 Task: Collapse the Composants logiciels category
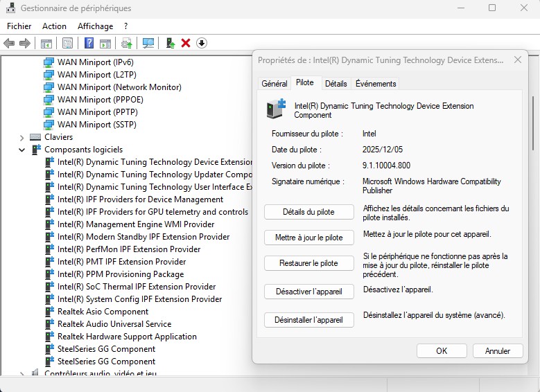tap(22, 150)
